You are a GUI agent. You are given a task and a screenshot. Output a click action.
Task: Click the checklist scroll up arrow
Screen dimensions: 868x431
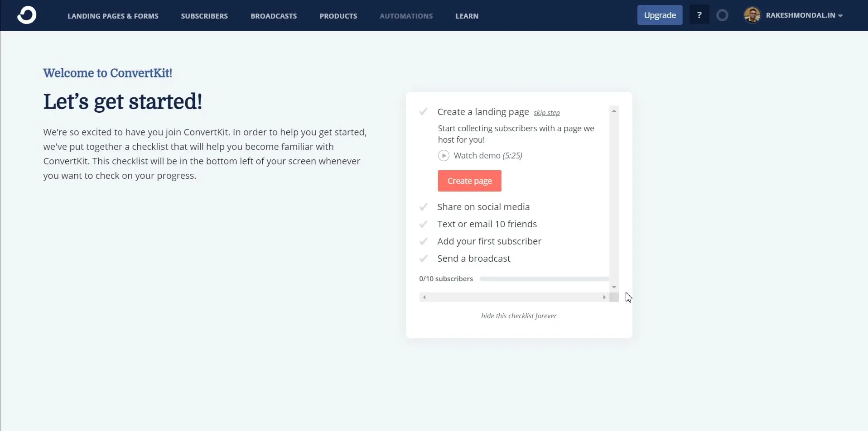pyautogui.click(x=614, y=111)
